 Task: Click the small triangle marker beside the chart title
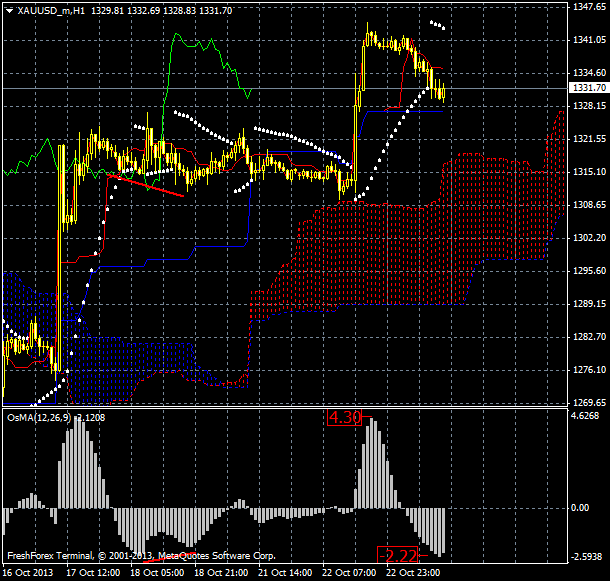pyautogui.click(x=8, y=9)
